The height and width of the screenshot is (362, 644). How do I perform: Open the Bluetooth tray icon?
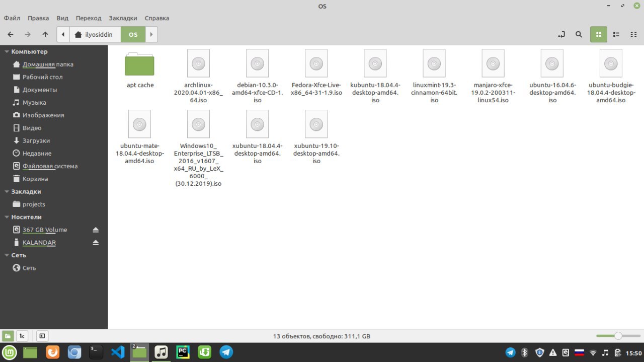[x=524, y=352]
